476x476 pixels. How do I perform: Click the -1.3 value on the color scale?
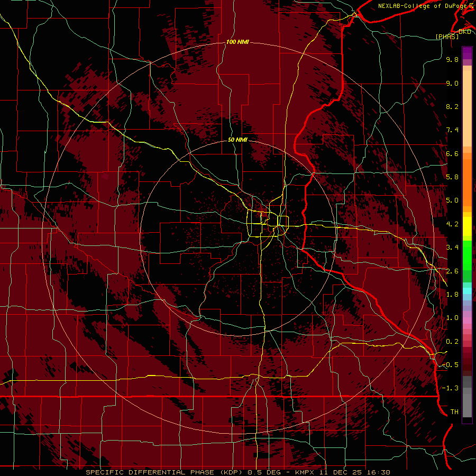[x=450, y=388]
